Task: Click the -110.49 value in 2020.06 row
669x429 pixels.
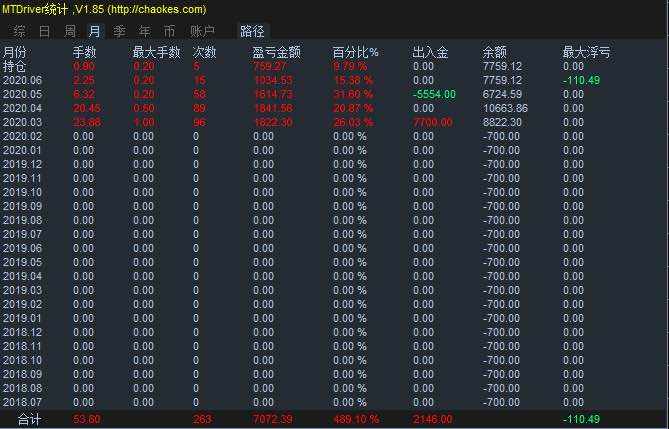Action: click(582, 80)
